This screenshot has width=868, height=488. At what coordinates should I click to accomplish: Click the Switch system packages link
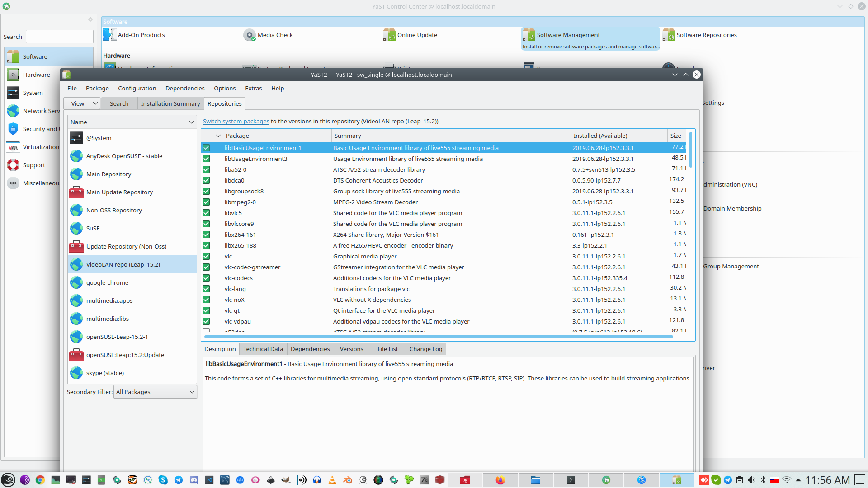coord(236,122)
